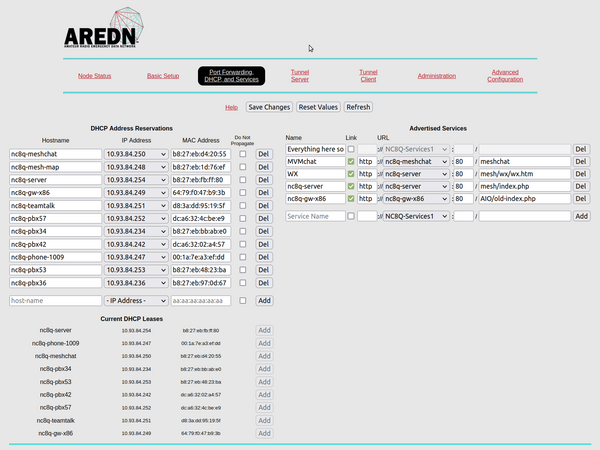
Task: Toggle Do Not Propagate for nc8q-meshchat
Action: (243, 154)
